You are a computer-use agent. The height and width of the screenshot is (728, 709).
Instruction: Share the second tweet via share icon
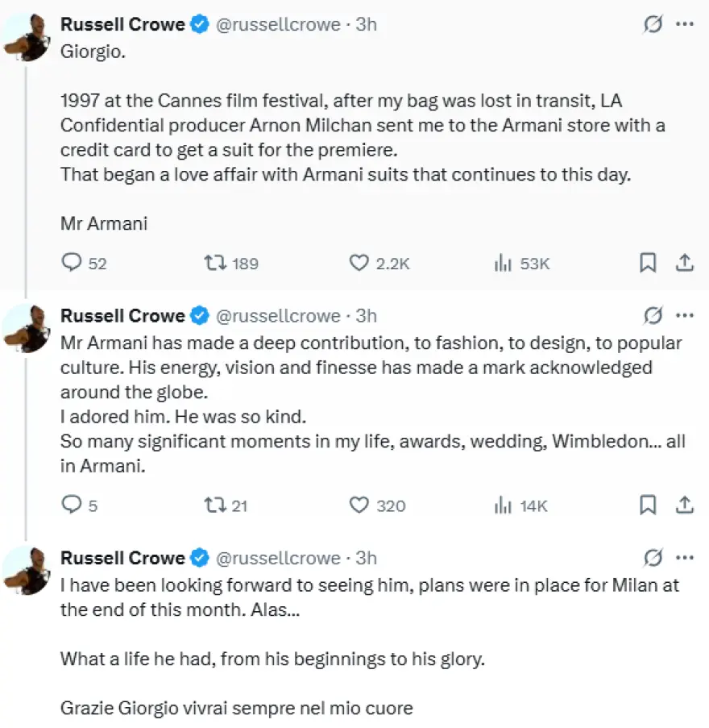click(x=684, y=505)
